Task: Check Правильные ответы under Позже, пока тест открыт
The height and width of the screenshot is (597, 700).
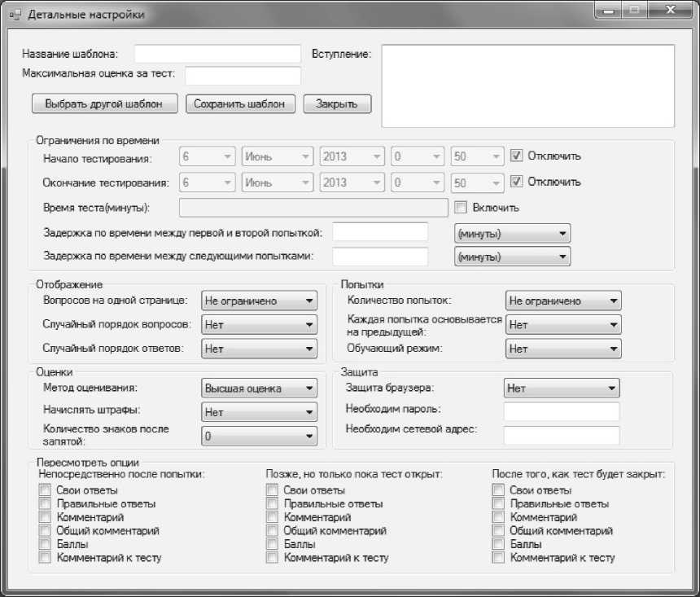Action: coord(272,503)
